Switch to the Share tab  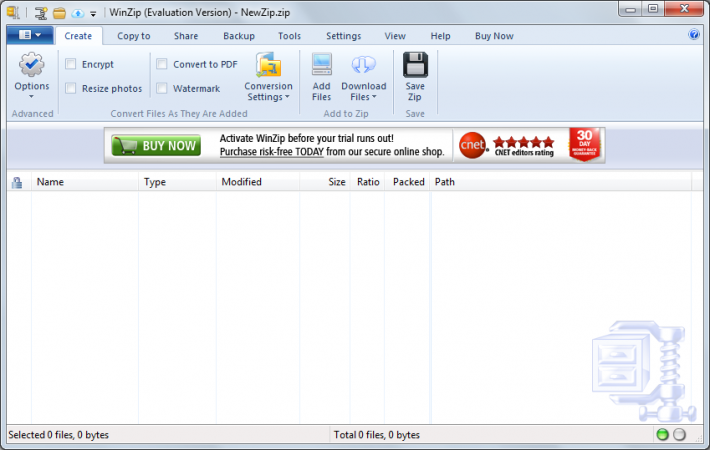coord(186,36)
